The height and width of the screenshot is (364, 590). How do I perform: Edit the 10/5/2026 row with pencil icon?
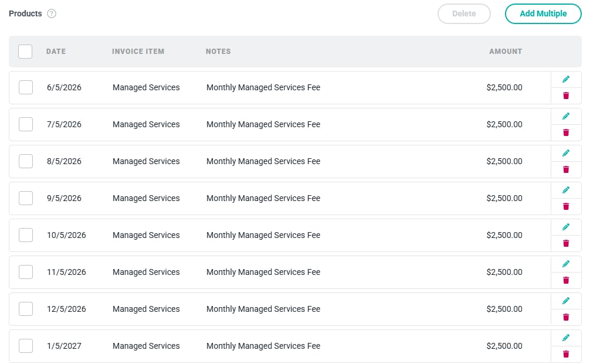[566, 227]
